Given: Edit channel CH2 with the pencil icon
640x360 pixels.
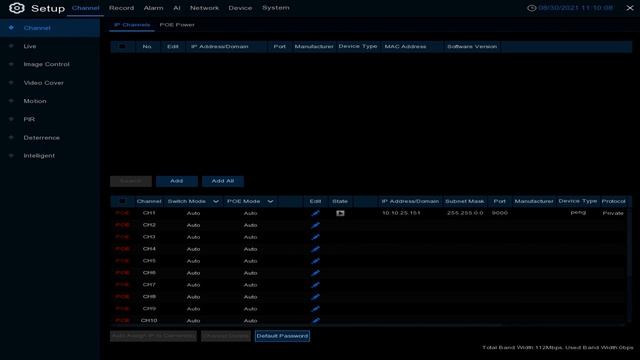Looking at the screenshot, I should (x=316, y=225).
